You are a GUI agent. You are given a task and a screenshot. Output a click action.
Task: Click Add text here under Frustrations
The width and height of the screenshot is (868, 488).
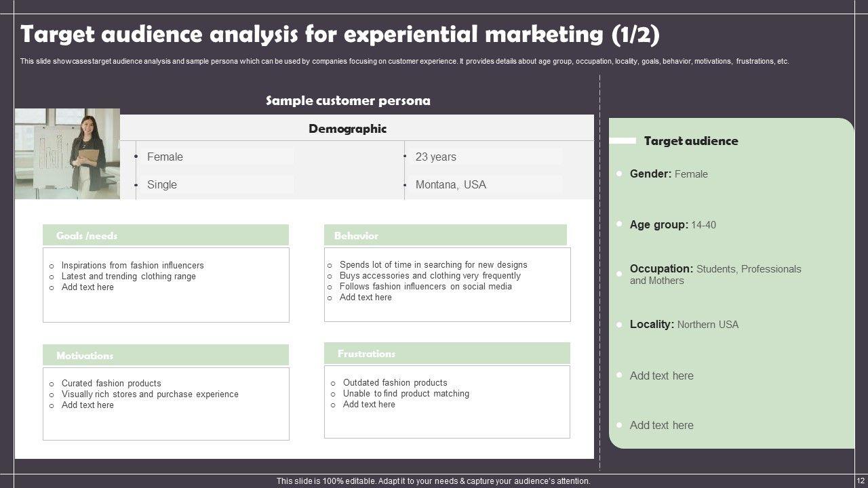coord(369,405)
